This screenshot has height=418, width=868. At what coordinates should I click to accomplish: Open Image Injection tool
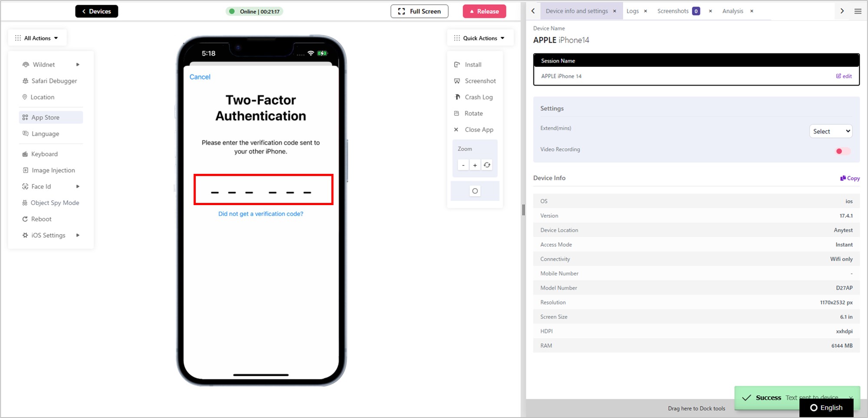[49, 170]
